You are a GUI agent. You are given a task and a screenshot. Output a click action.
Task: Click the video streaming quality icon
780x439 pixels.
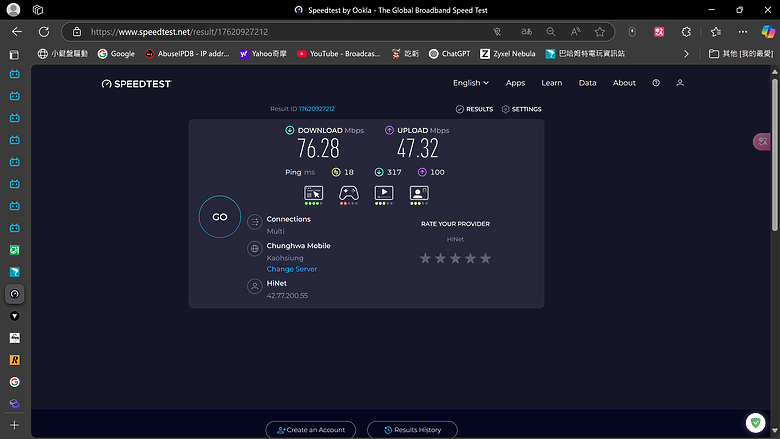pyautogui.click(x=384, y=195)
